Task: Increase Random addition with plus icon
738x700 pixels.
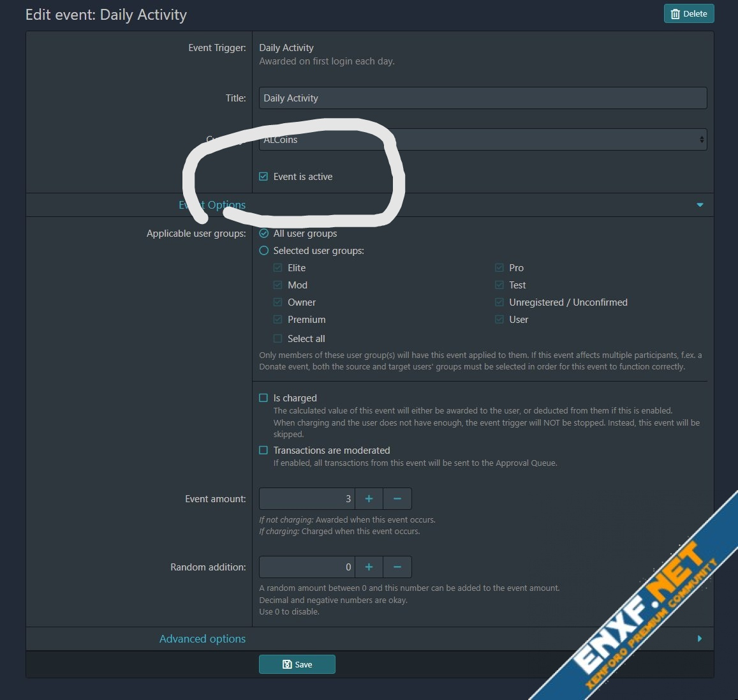Action: click(369, 567)
